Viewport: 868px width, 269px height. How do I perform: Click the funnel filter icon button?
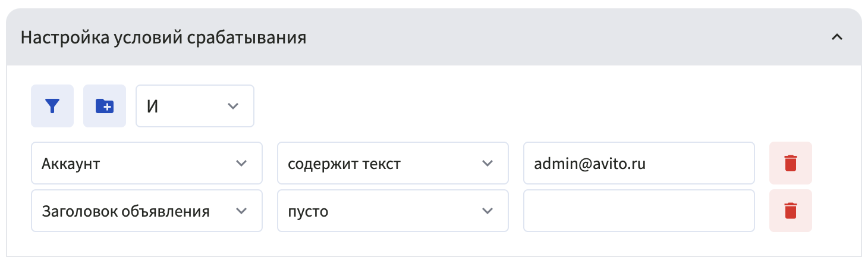(x=52, y=106)
